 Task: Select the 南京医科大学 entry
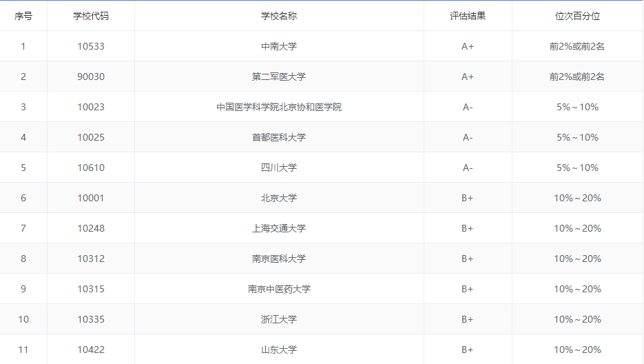[279, 259]
